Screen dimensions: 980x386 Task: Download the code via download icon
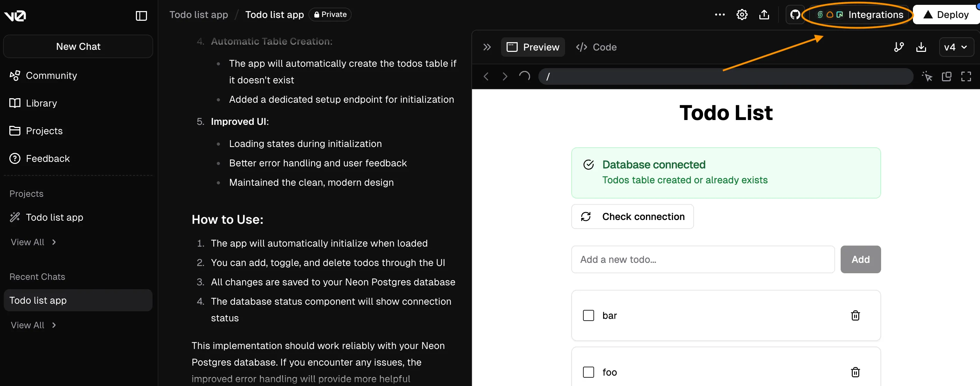point(921,47)
